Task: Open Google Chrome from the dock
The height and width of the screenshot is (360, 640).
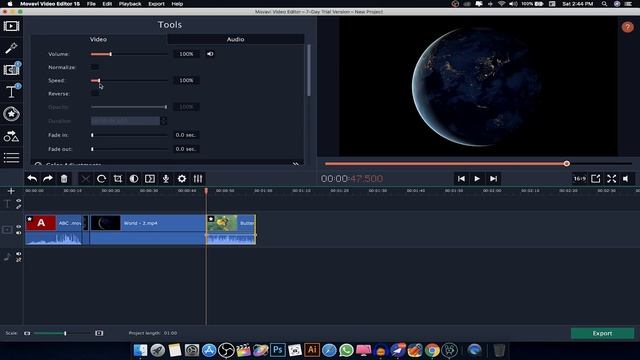Action: pos(432,350)
